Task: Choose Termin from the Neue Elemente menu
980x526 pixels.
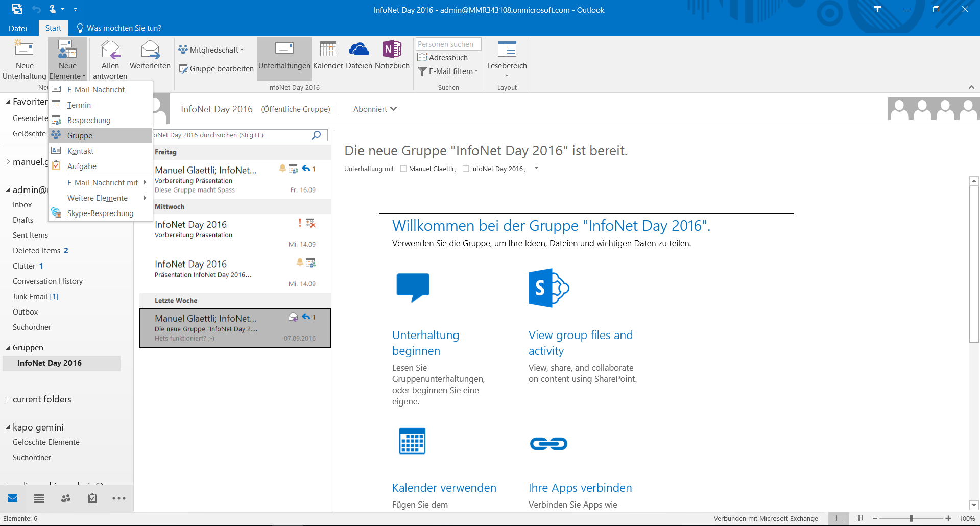Action: [x=101, y=105]
